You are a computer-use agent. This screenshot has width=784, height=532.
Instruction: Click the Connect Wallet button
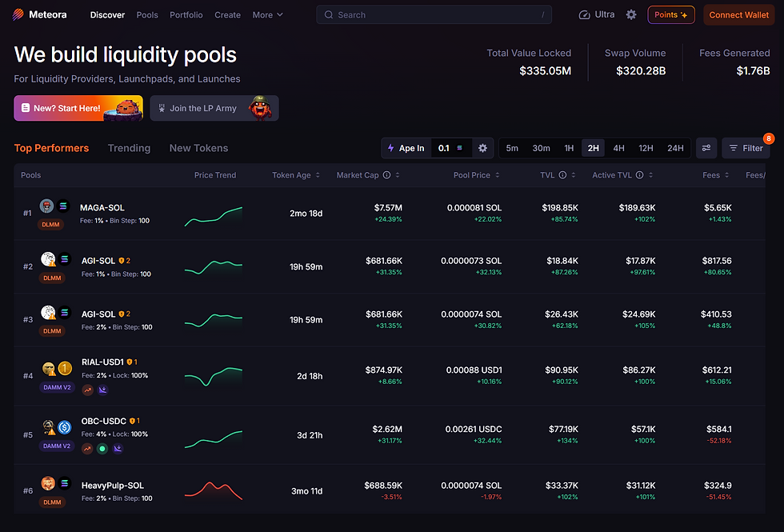(x=738, y=15)
